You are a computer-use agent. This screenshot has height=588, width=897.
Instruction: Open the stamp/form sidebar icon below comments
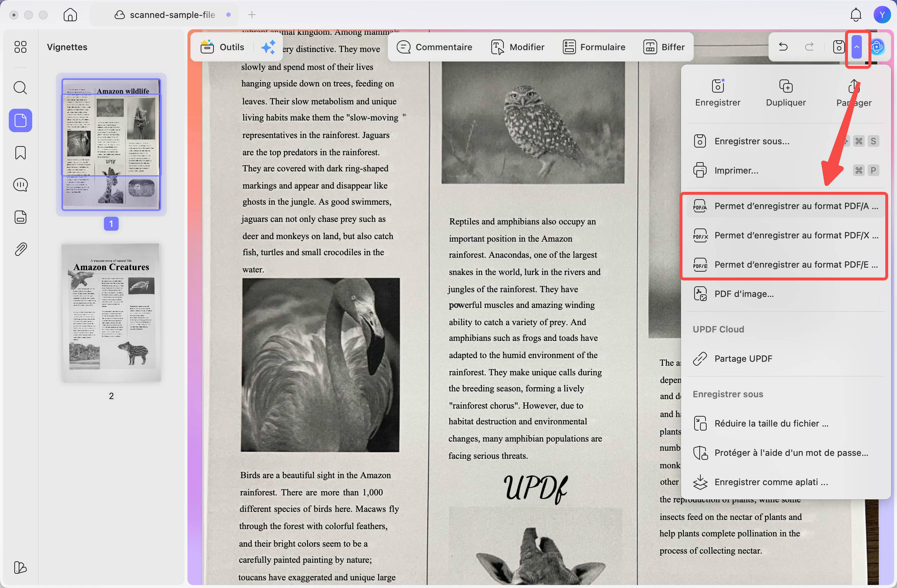[x=21, y=217]
